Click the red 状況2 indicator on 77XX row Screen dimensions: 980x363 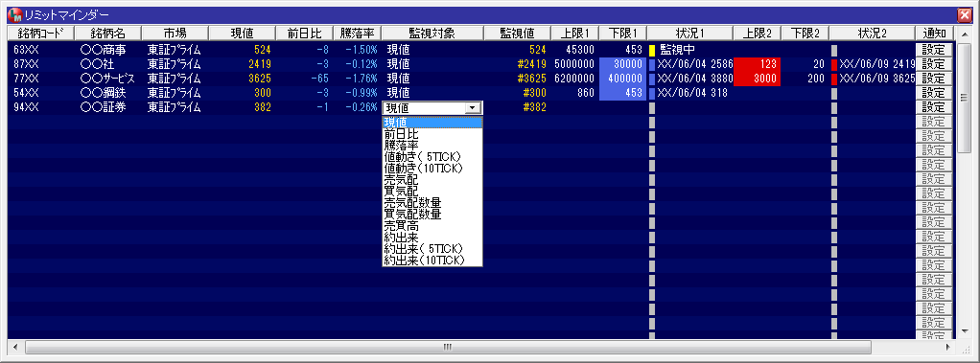click(833, 79)
